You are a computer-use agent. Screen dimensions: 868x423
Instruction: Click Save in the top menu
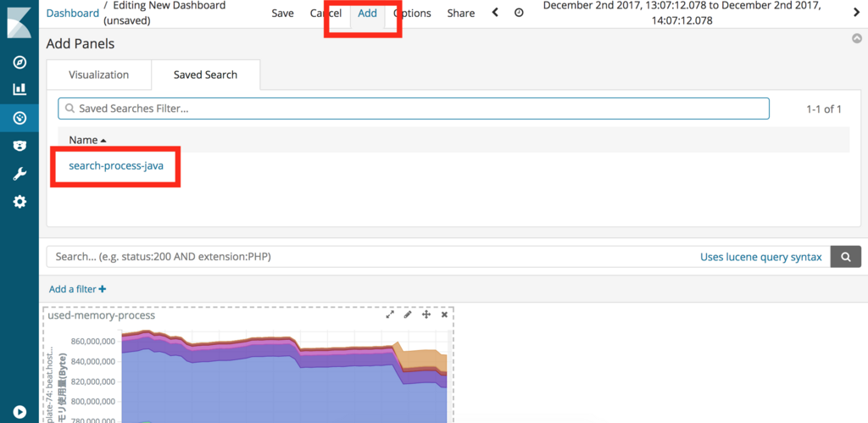(282, 14)
